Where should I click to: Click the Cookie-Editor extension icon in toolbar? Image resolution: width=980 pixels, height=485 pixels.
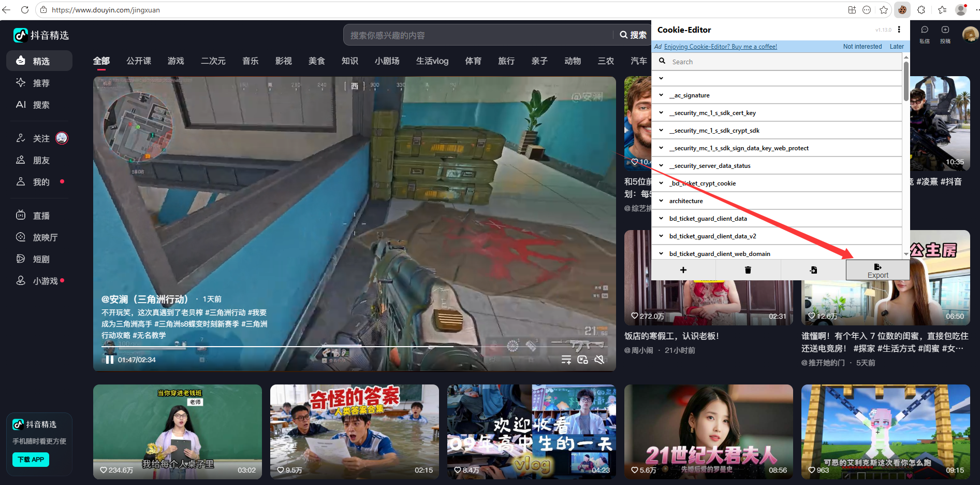coord(902,10)
